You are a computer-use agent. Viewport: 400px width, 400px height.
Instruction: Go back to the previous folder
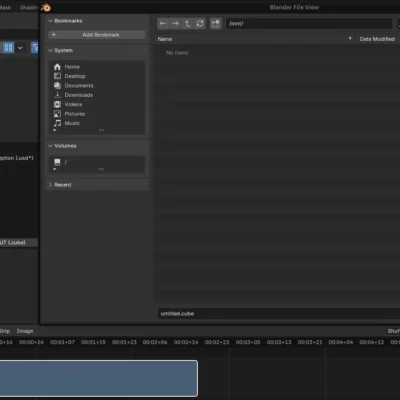click(163, 23)
